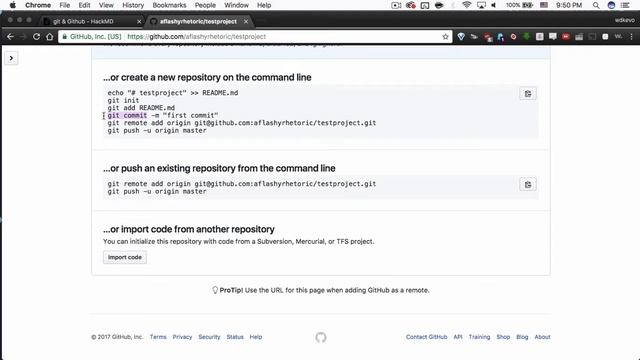Open the Shop footer link
Viewport: 640px width, 360px height.
point(503,337)
